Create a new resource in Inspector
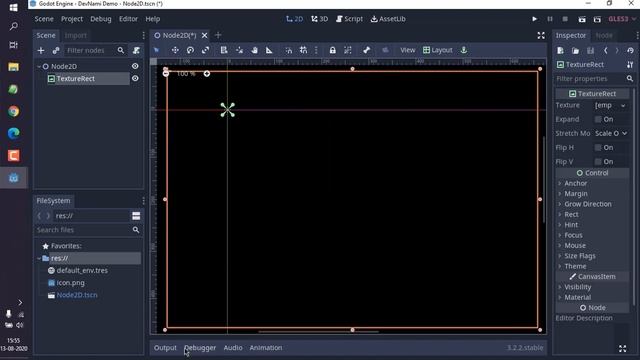 tap(560, 50)
